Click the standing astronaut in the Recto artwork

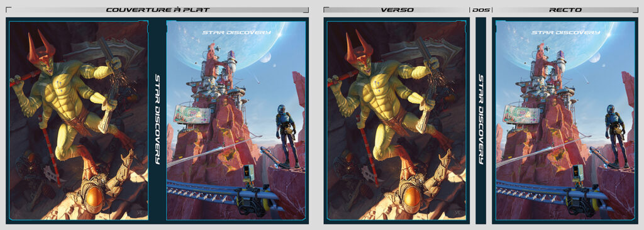tap(615, 136)
